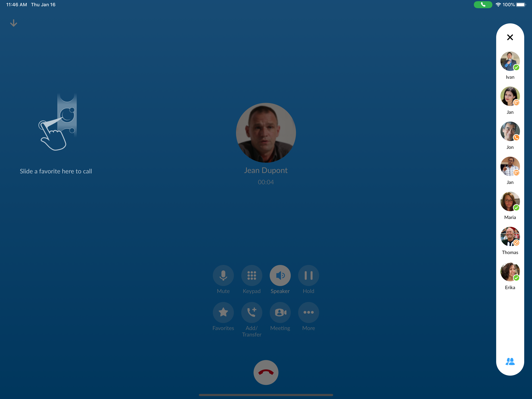Click the 'Thomas' name label
The image size is (532, 399).
[510, 252]
